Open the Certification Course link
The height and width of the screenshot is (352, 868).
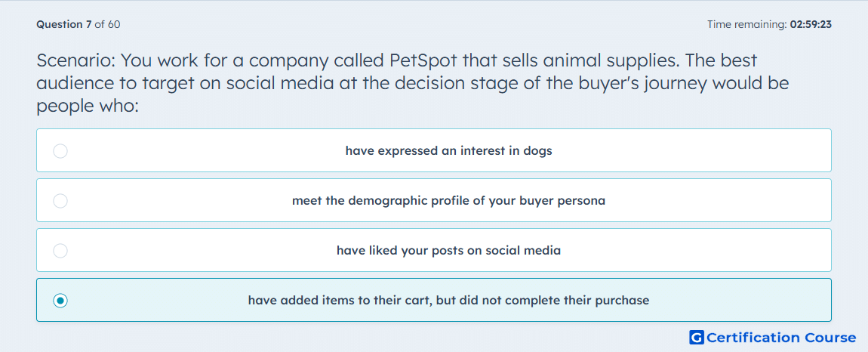coord(773,337)
